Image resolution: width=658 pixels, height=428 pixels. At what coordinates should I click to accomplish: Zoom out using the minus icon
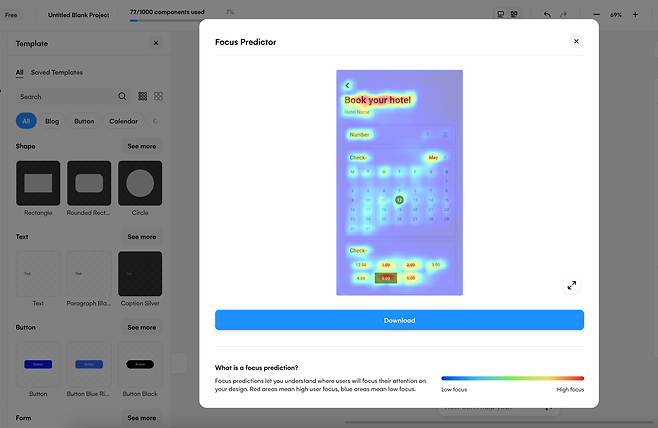click(597, 15)
